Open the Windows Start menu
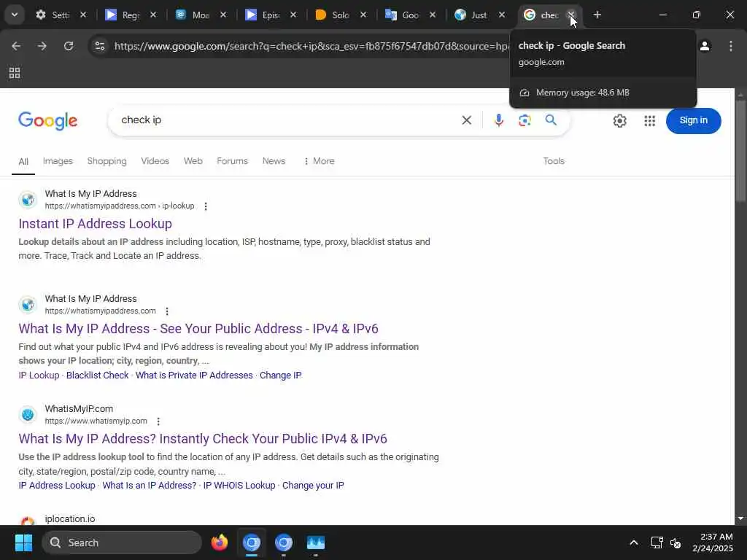The image size is (747, 560). click(x=23, y=542)
